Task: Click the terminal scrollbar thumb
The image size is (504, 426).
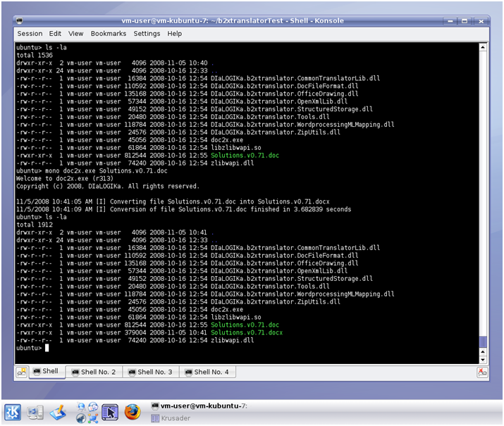Action: coord(483,342)
